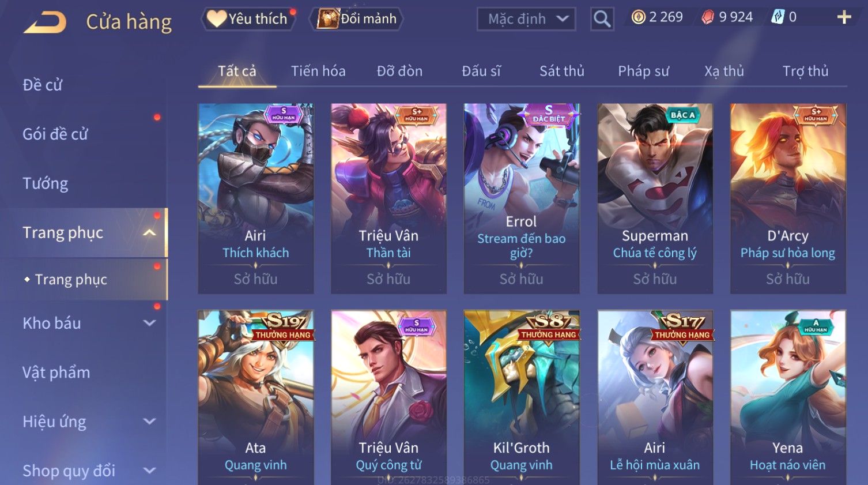This screenshot has width=868, height=485.
Task: Tap the plus icon to add currency
Action: tap(844, 18)
